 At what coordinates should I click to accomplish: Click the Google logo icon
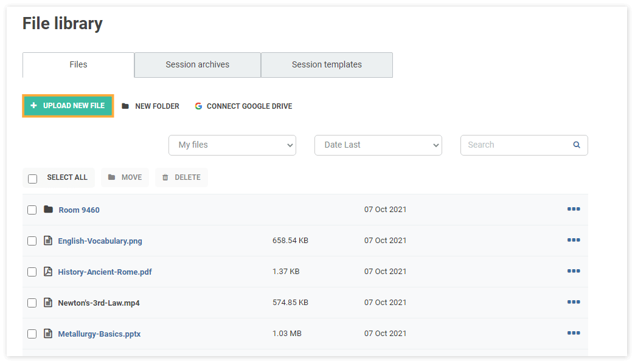(x=198, y=106)
